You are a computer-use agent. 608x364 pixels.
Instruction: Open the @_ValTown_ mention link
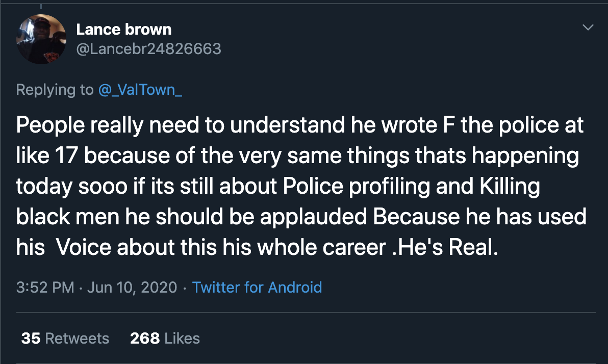pos(140,90)
